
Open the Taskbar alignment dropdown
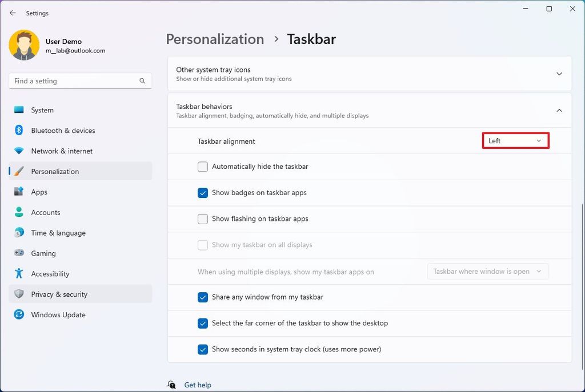tap(514, 140)
